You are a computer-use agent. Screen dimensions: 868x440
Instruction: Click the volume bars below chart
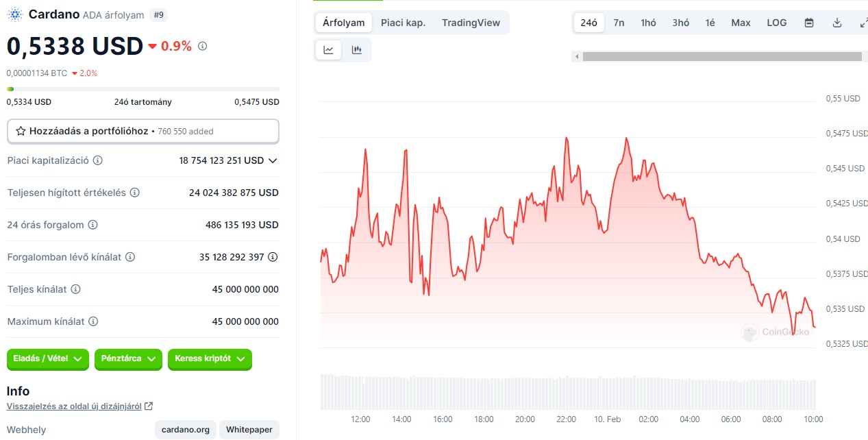pyautogui.click(x=568, y=391)
